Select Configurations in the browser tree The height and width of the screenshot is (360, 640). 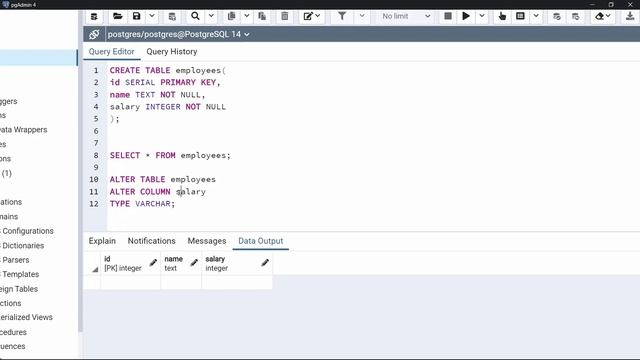point(28,231)
